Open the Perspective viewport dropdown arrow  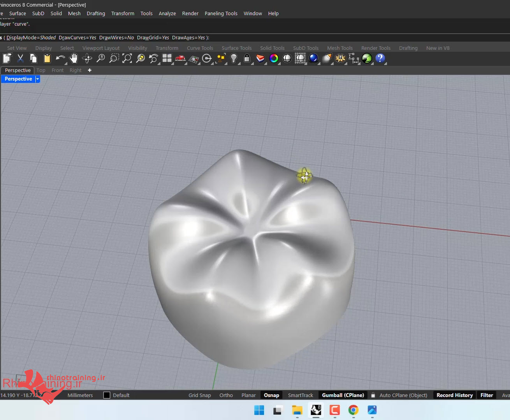37,79
